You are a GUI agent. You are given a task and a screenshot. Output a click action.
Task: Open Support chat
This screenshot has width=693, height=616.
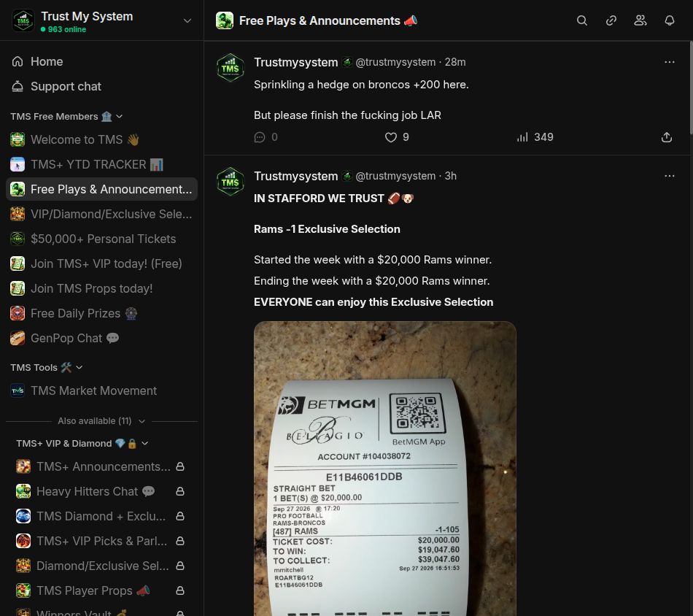(101, 86)
